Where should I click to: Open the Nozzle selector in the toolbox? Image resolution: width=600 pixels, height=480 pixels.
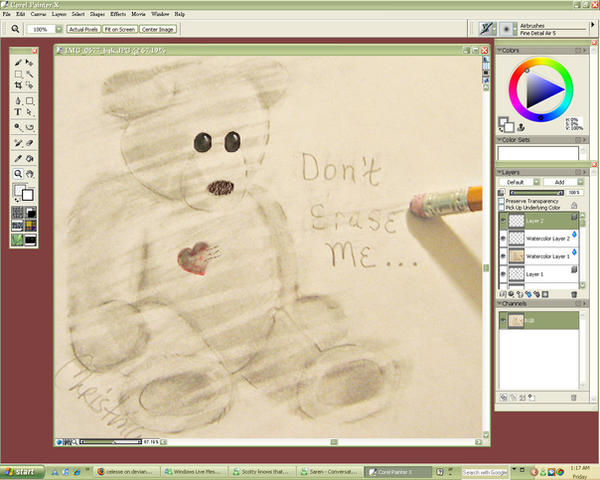[x=31, y=240]
